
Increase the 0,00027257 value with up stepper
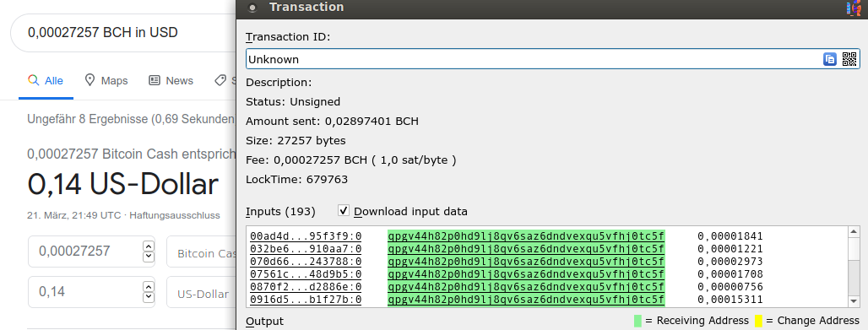tap(149, 246)
